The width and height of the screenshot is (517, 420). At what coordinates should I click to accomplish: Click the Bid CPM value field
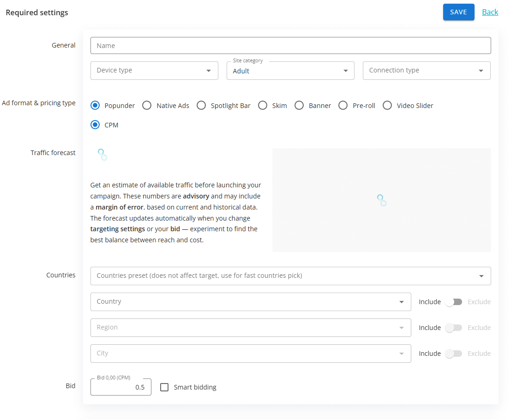click(x=120, y=387)
